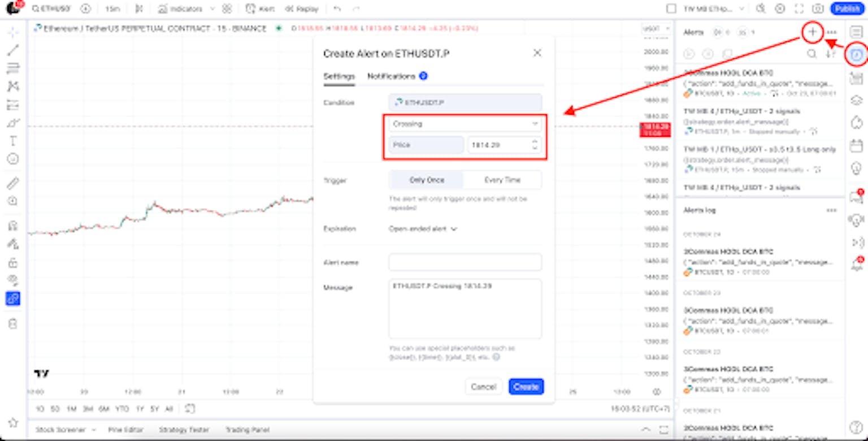Click the Create button
Image resolution: width=868 pixels, height=441 pixels.
tap(526, 387)
